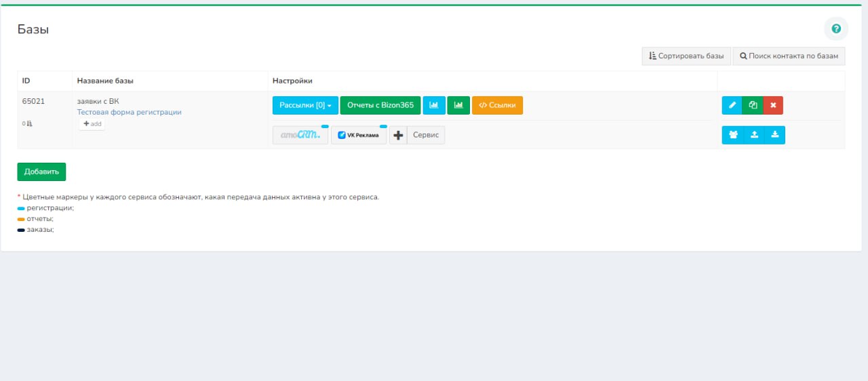
Task: Open the amoCRM integration
Action: click(300, 135)
